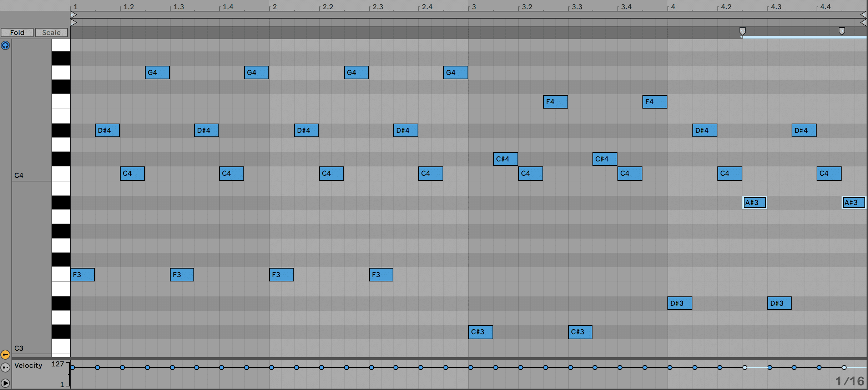Viewport: 868px width, 390px height.
Task: Select the D#3 note starting at bar 4
Action: coord(680,303)
